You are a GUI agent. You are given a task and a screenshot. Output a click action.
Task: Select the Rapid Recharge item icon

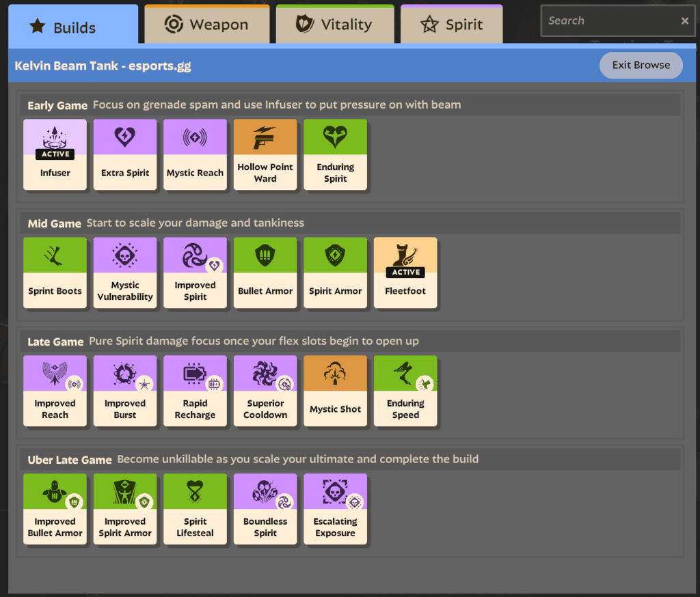pyautogui.click(x=195, y=390)
